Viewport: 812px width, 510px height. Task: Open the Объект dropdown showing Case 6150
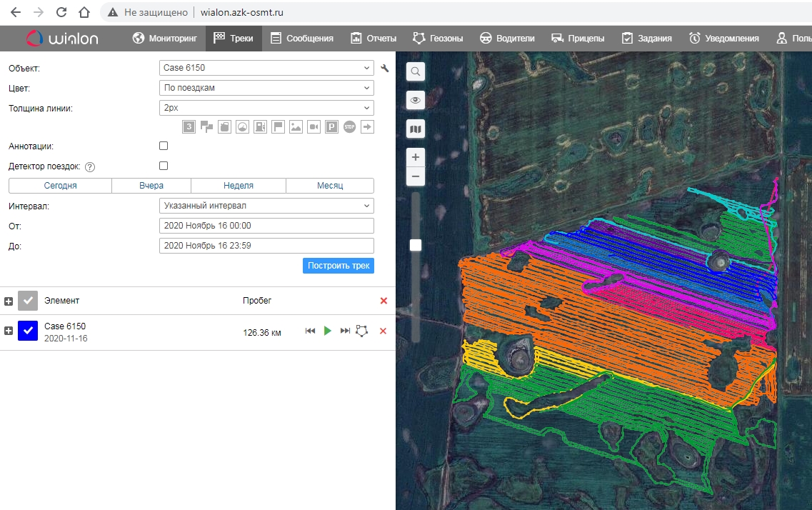coord(266,68)
